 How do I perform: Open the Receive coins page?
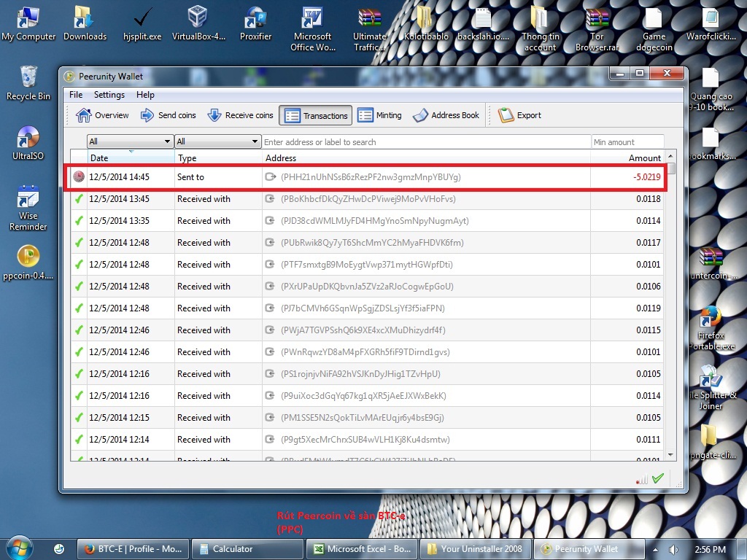click(240, 115)
